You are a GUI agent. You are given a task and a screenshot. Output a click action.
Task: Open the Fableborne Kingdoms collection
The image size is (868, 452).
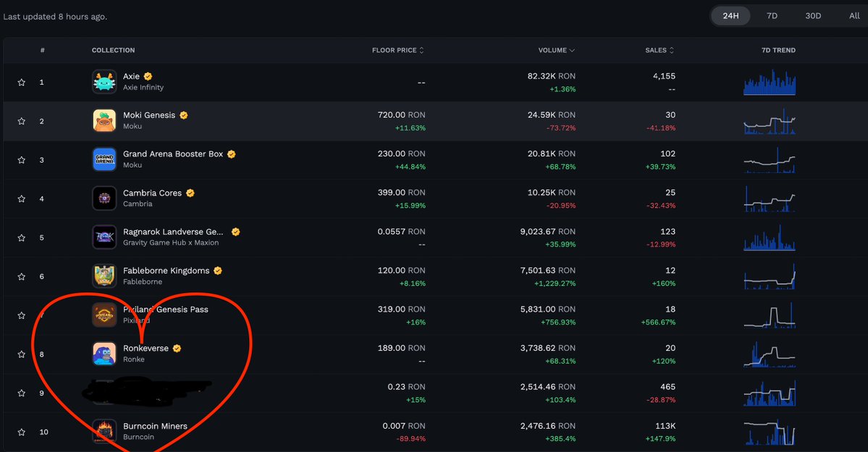pos(166,270)
